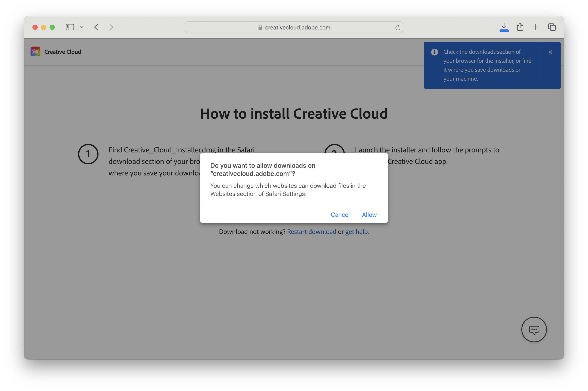Go back with the back arrow
The width and height of the screenshot is (588, 391).
click(96, 27)
